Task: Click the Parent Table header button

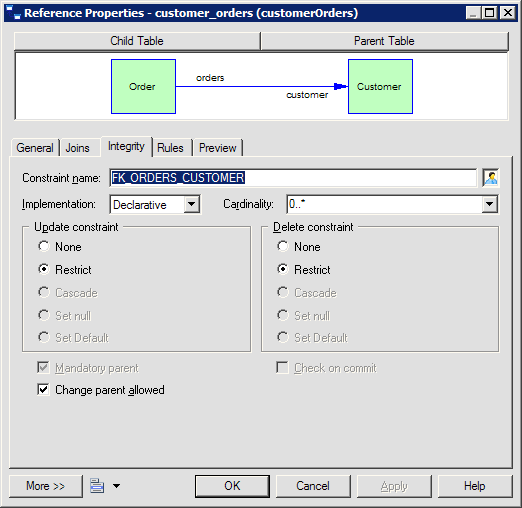Action: 384,41
